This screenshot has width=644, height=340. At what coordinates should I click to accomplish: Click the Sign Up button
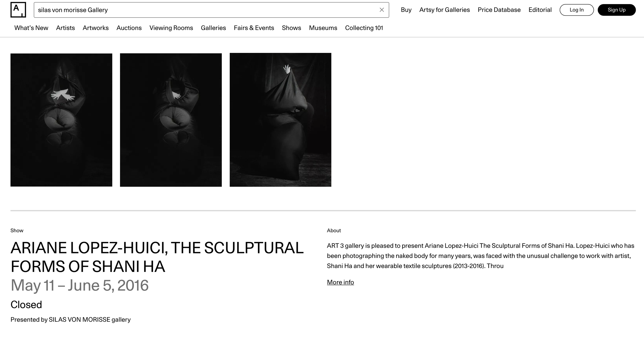[616, 10]
